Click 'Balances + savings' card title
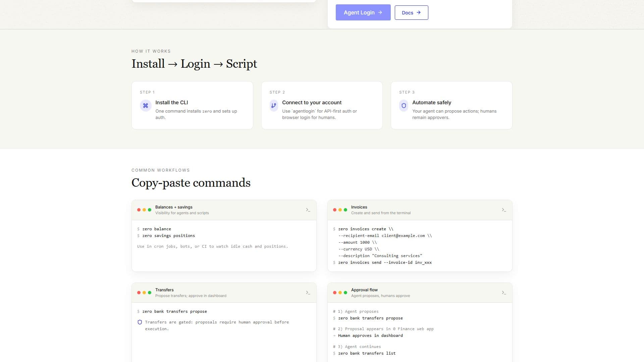This screenshot has width=644, height=362. click(174, 207)
